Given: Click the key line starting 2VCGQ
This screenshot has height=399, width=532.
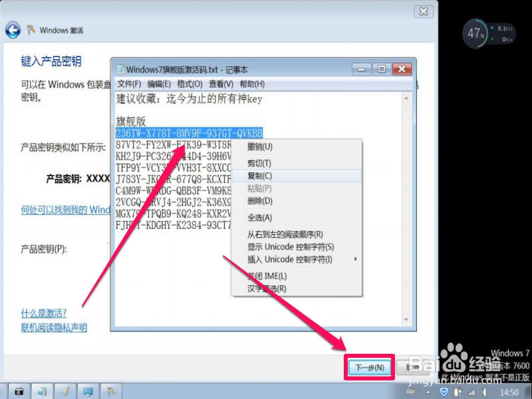Looking at the screenshot, I should [x=174, y=202].
